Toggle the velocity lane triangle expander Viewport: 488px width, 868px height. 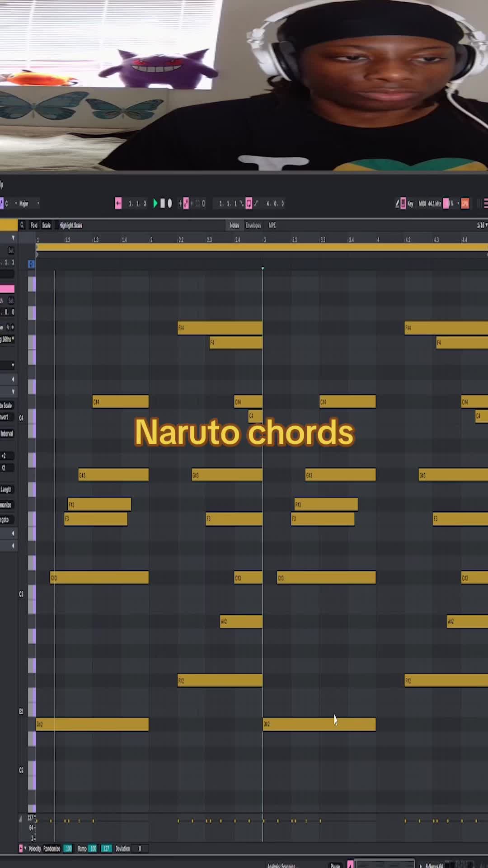tap(20, 819)
